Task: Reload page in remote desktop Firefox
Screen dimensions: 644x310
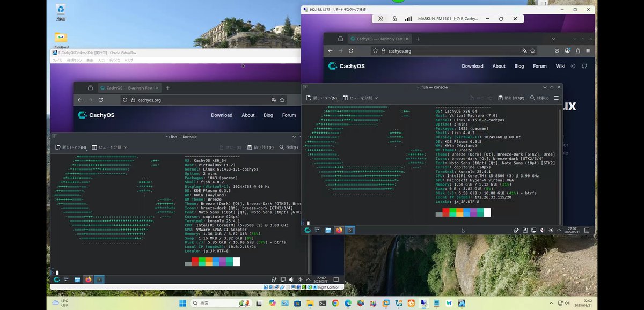Action: click(350, 51)
